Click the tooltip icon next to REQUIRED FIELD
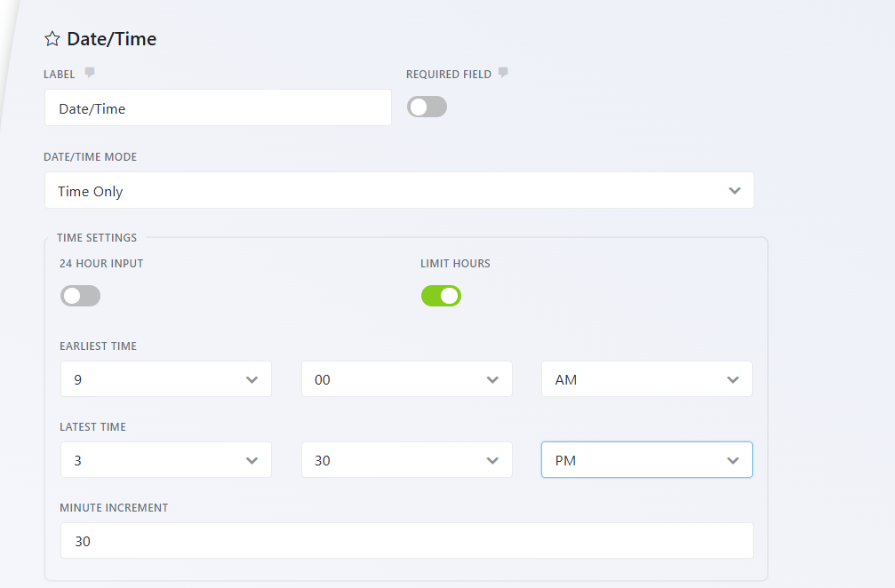Image resolution: width=895 pixels, height=588 pixels. (x=503, y=73)
